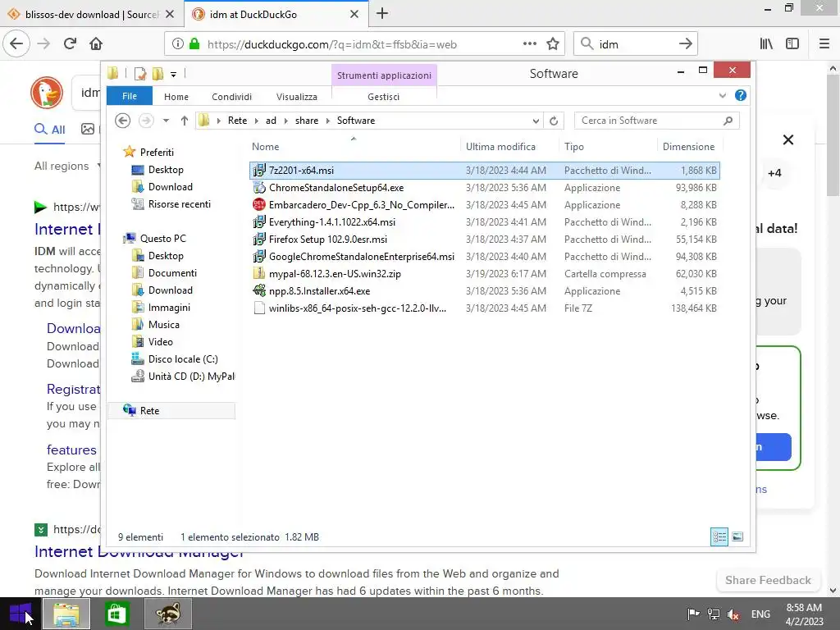The height and width of the screenshot is (630, 840).
Task: Toggle Firefox sidebar icon
Action: pyautogui.click(x=792, y=44)
